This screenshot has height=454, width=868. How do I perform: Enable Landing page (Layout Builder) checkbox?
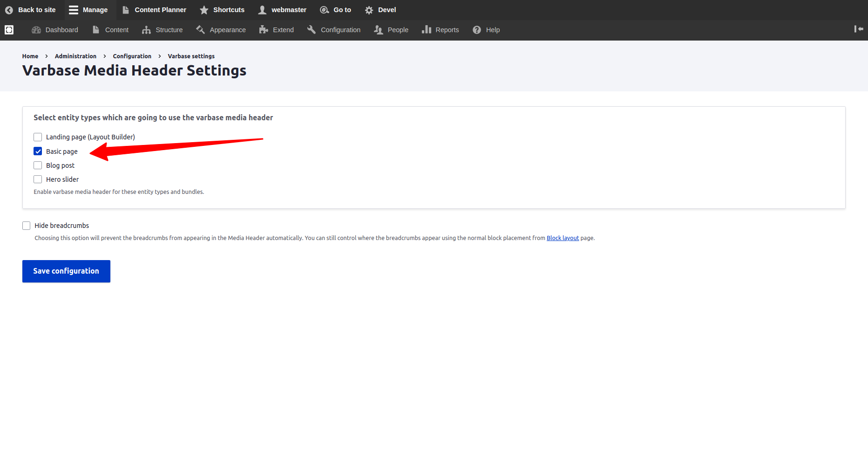[x=38, y=137]
